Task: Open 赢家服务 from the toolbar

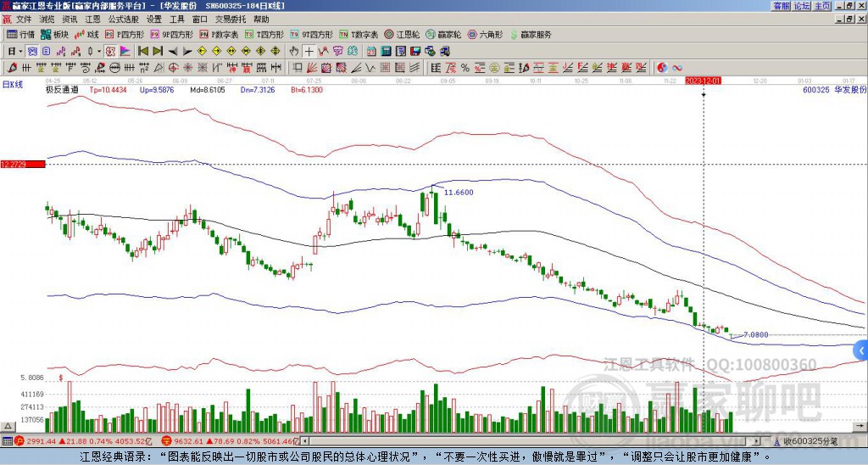Action: pyautogui.click(x=531, y=34)
